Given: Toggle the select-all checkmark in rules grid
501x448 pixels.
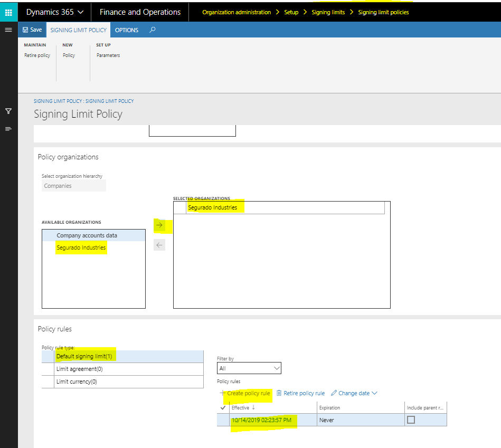Looking at the screenshot, I should (223, 407).
